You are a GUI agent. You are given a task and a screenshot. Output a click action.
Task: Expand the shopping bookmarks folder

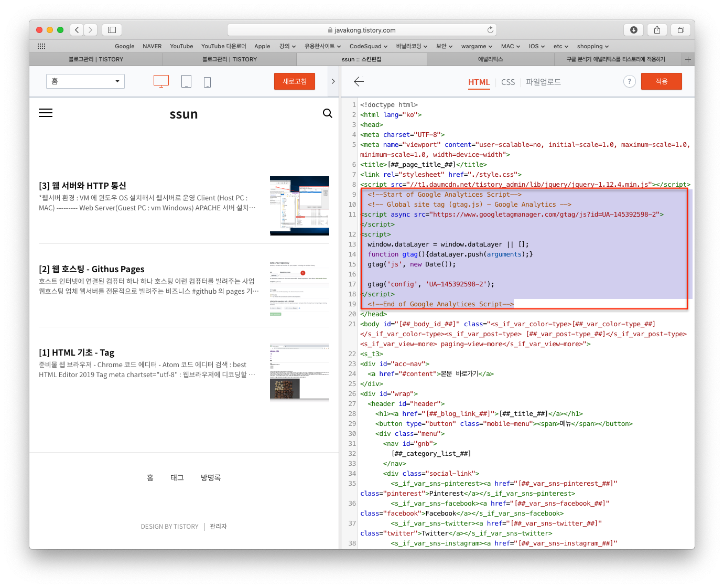tap(593, 46)
